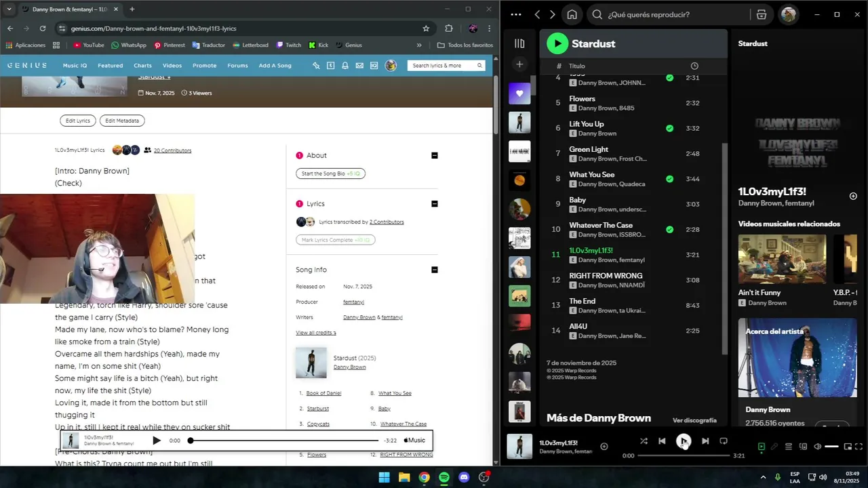Add the current track to Liked Songs in the Spotify bar

tap(604, 447)
